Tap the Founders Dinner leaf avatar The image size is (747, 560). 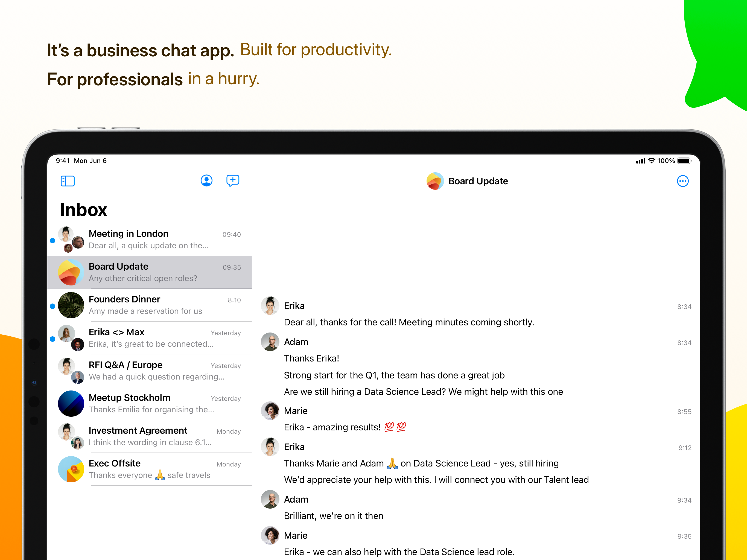[x=71, y=305]
